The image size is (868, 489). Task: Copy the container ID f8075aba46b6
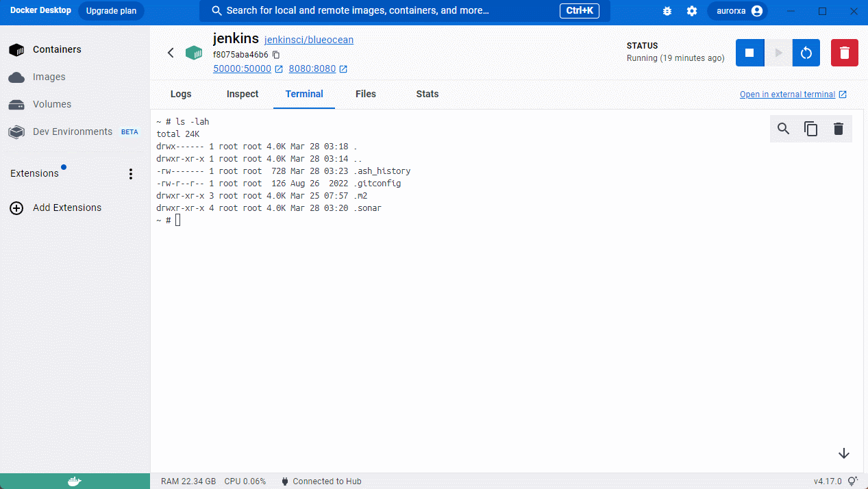click(x=276, y=55)
